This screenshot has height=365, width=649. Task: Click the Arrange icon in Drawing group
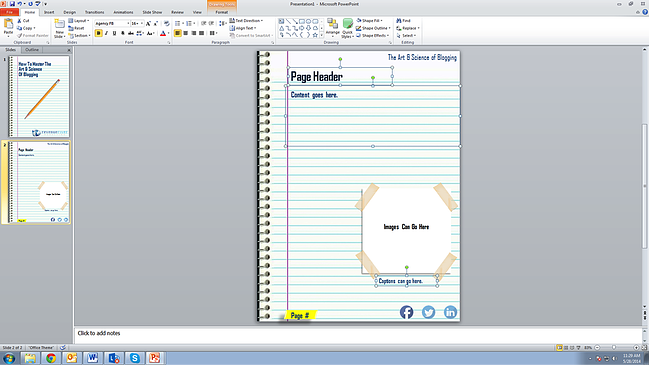coord(332,24)
